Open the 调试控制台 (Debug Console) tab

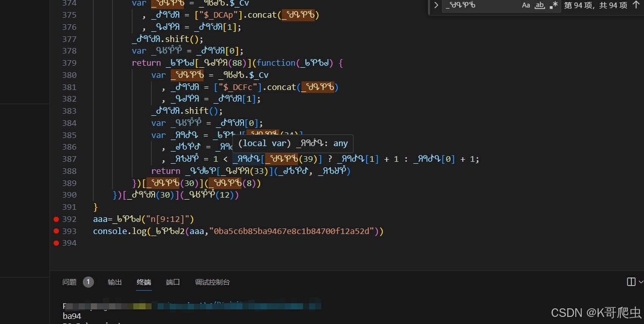212,282
